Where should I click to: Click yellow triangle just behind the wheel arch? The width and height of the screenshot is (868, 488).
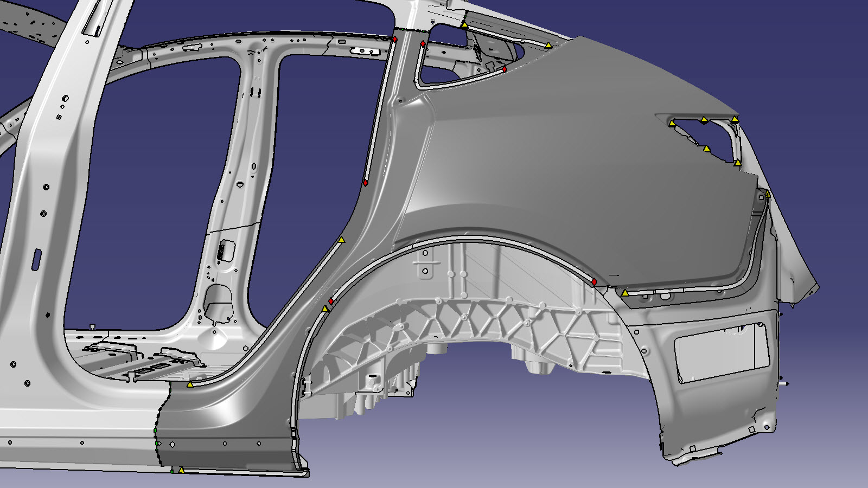(x=625, y=293)
